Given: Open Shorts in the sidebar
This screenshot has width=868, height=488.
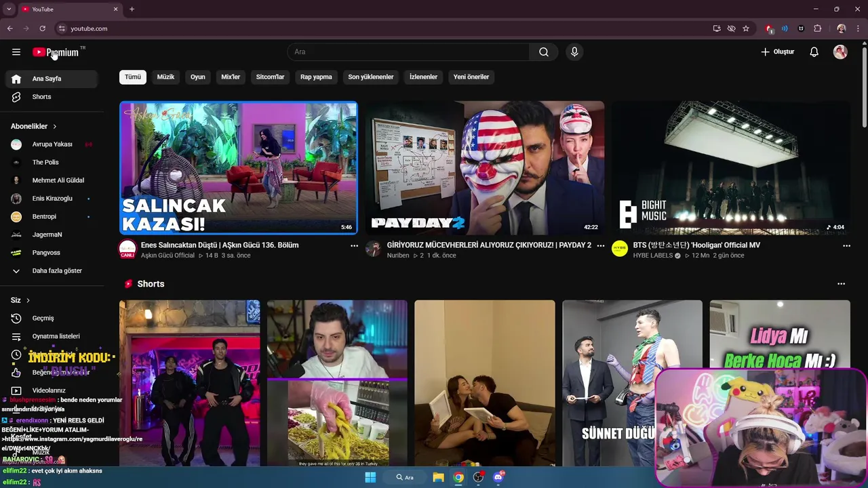Looking at the screenshot, I should tap(53, 97).
